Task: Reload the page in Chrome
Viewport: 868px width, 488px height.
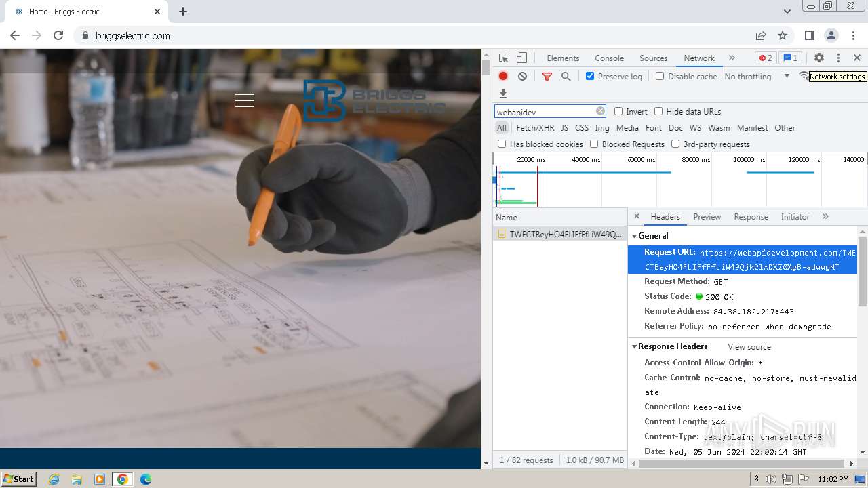Action: (x=58, y=35)
